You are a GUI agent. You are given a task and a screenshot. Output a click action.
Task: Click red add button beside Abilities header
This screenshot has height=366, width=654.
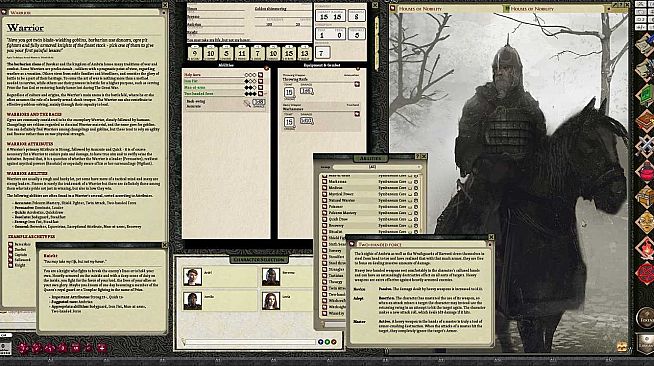[x=267, y=68]
